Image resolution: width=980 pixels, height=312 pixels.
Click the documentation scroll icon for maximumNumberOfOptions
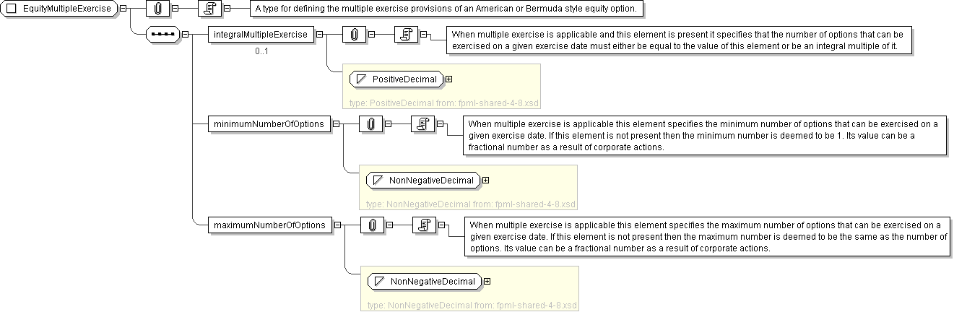(424, 225)
